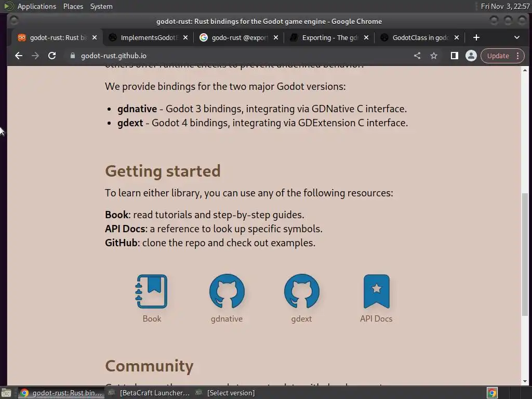Switch to the ImplementsGodot tab

click(149, 37)
